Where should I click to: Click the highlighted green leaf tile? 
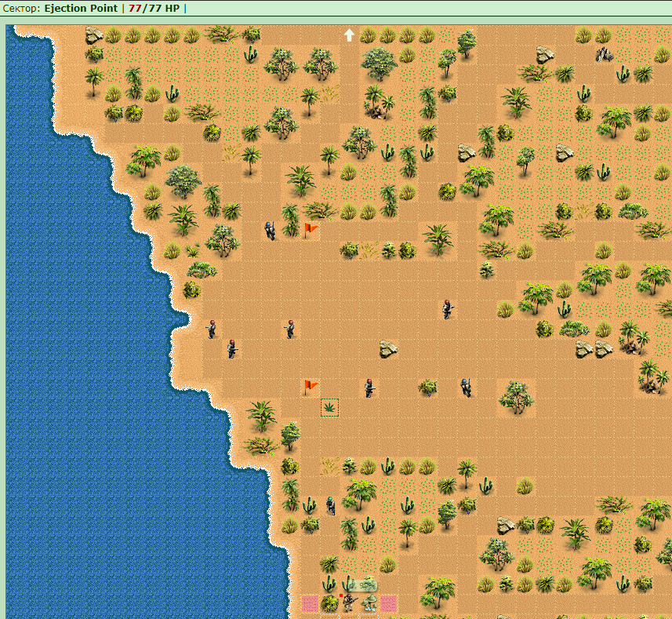pyautogui.click(x=329, y=407)
